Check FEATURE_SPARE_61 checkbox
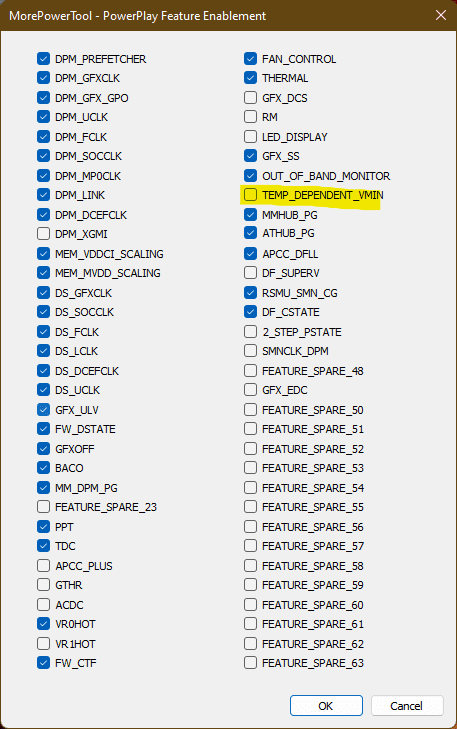Viewport: 457px width, 729px height. click(x=250, y=624)
